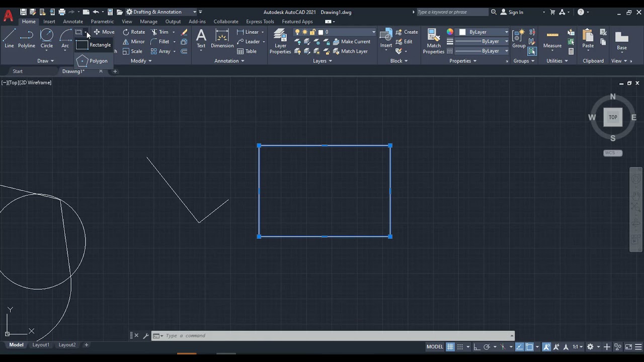644x362 pixels.
Task: Activate the Rotate tool
Action: (x=134, y=32)
